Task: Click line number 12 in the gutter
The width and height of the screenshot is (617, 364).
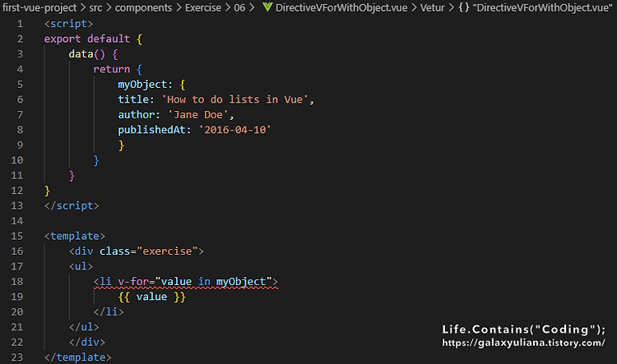Action: (17, 191)
